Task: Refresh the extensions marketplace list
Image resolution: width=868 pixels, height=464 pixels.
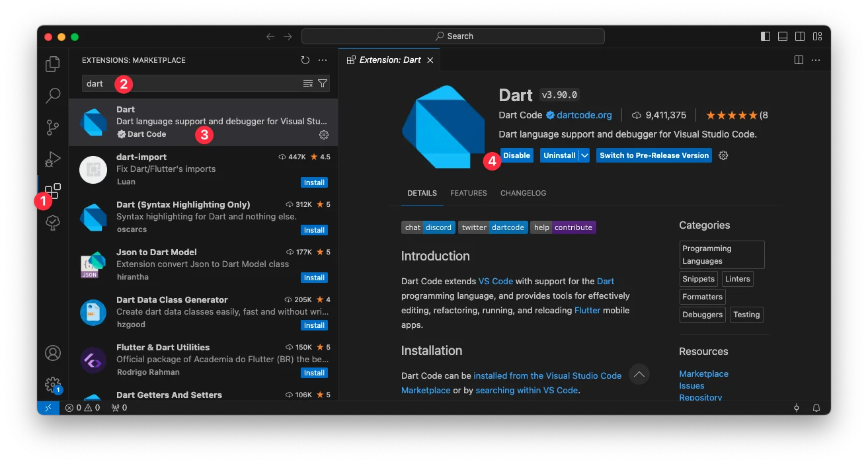Action: coord(305,60)
